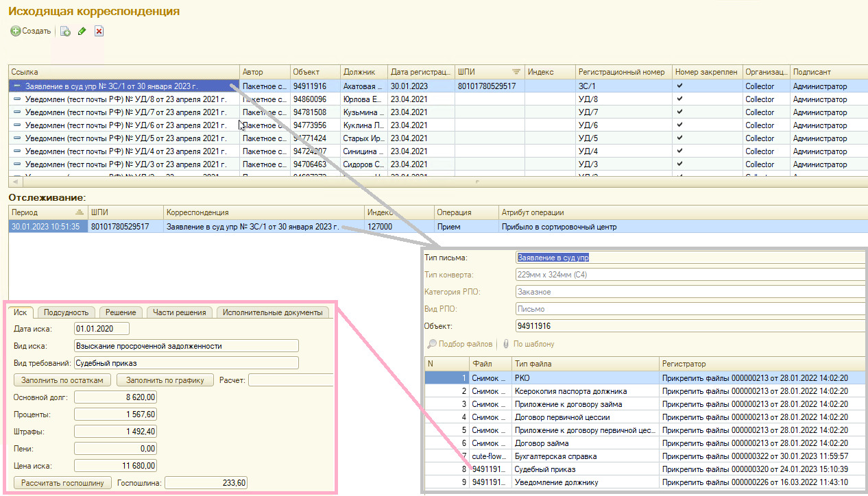The image size is (868, 496).
Task: Toggle Номер закреплен checkmark in УД/8 row
Action: [679, 99]
